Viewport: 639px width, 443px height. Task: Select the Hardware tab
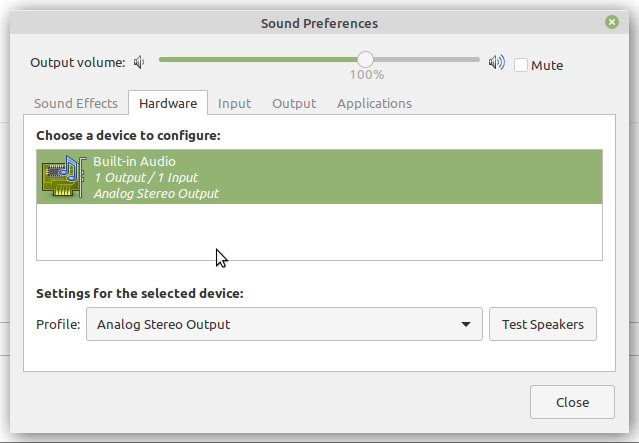point(168,103)
